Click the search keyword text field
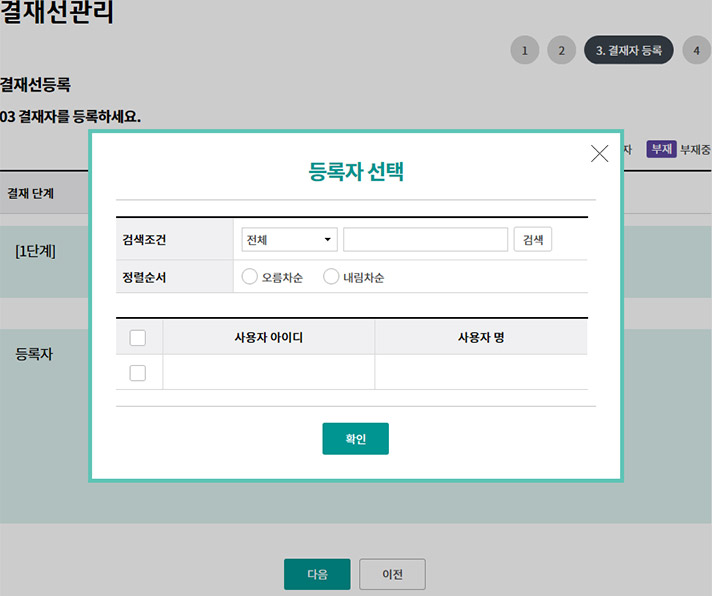The height and width of the screenshot is (596, 712). tap(425, 240)
